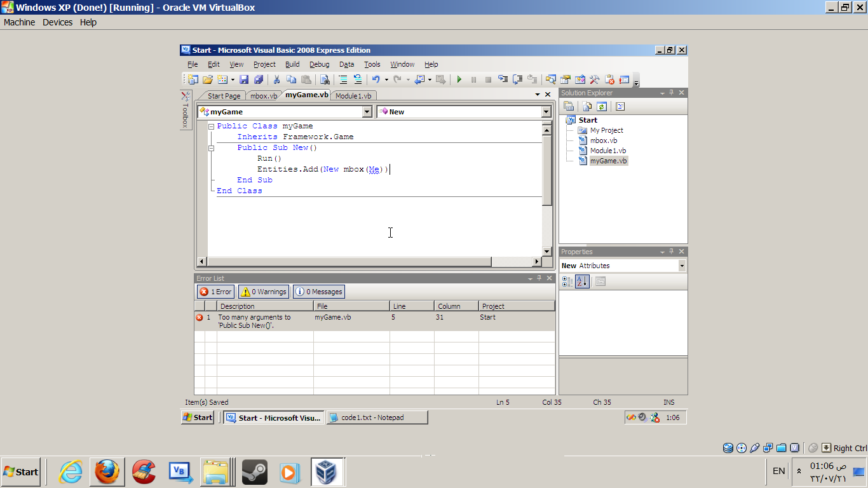This screenshot has width=868, height=488.
Task: Click the Undo arrow icon
Action: [x=376, y=79]
